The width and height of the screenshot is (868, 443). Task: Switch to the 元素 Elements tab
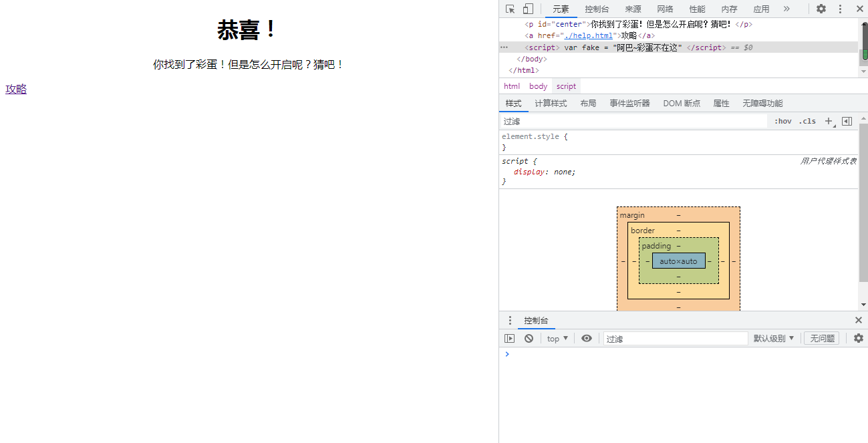coord(561,9)
